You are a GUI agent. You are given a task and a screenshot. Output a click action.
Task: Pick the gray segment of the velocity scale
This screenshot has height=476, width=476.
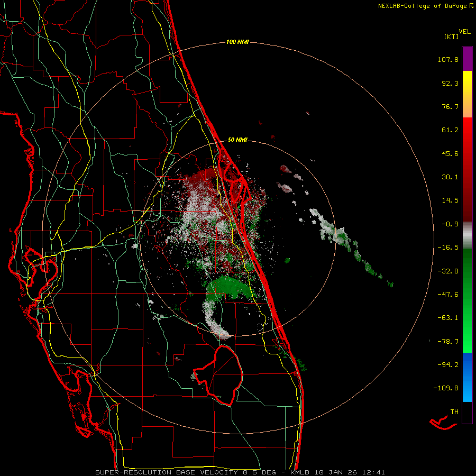click(467, 235)
